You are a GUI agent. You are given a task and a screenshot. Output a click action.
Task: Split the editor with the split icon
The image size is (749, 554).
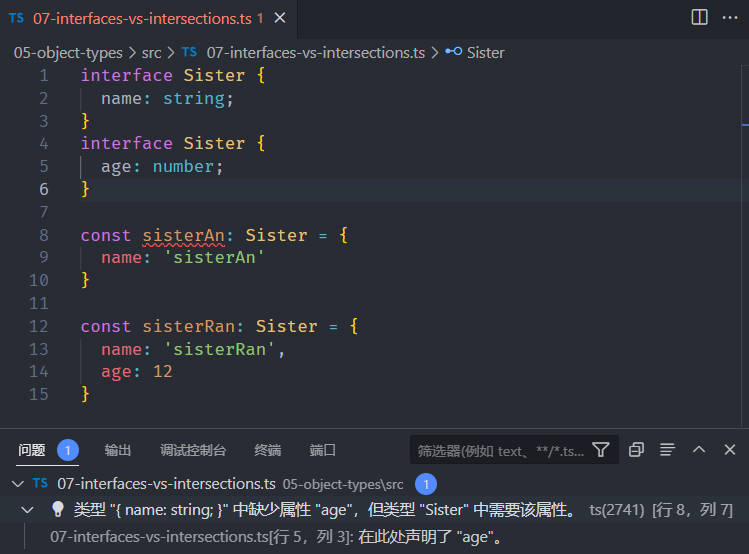[x=699, y=18]
